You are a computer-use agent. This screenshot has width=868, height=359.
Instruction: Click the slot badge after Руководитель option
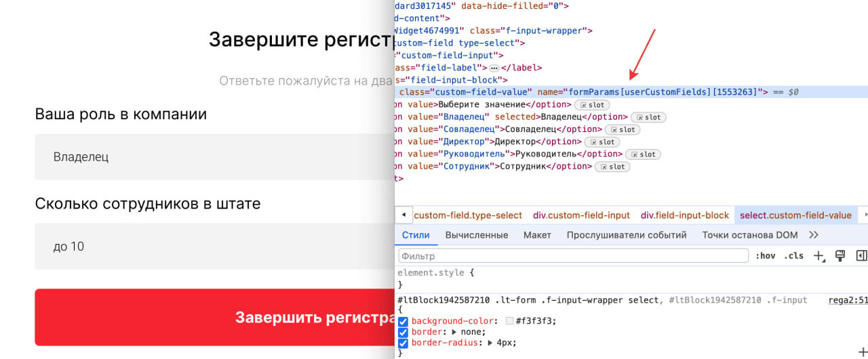pos(643,154)
